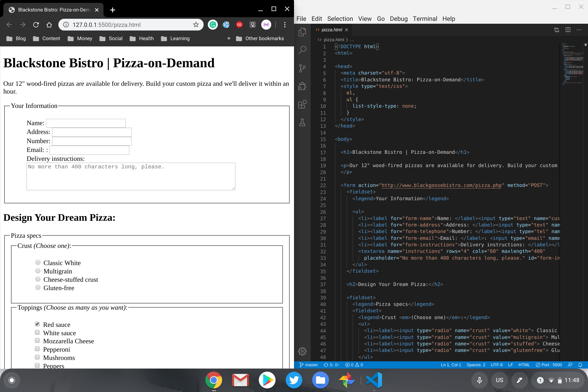Image resolution: width=588 pixels, height=392 pixels.
Task: Go to the Chrome home page
Action: [49, 25]
